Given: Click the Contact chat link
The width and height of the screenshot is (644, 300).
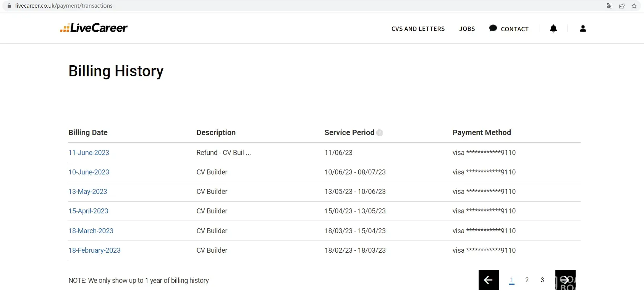Looking at the screenshot, I should 509,29.
